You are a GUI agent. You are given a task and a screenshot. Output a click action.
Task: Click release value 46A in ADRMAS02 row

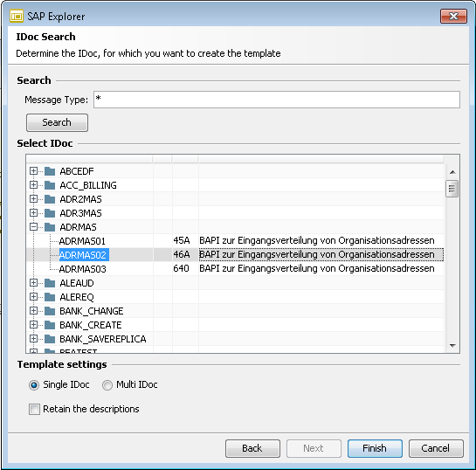182,254
